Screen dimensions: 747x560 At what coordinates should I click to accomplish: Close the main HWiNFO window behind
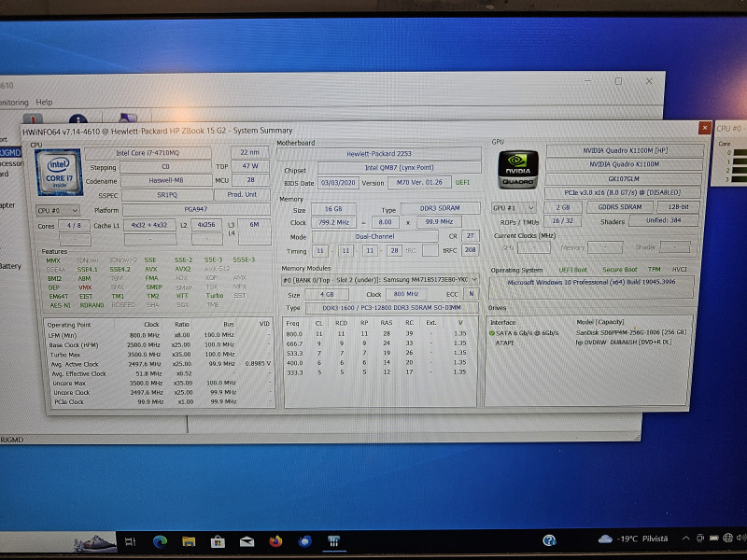pyautogui.click(x=649, y=81)
